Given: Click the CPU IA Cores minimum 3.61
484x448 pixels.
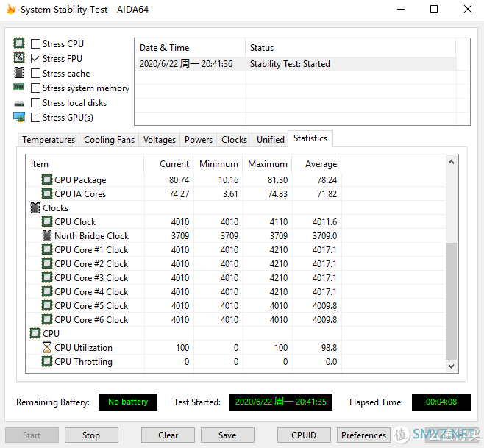Looking at the screenshot, I should 230,194.
